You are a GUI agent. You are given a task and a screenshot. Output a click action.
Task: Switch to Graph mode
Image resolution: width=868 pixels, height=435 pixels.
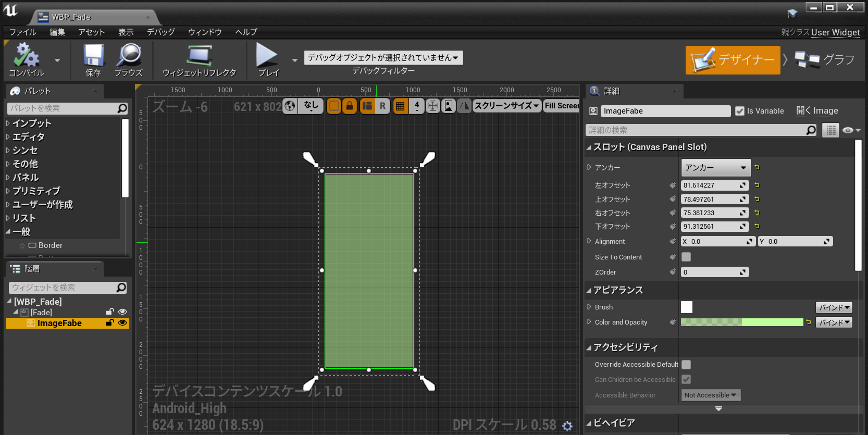click(824, 60)
